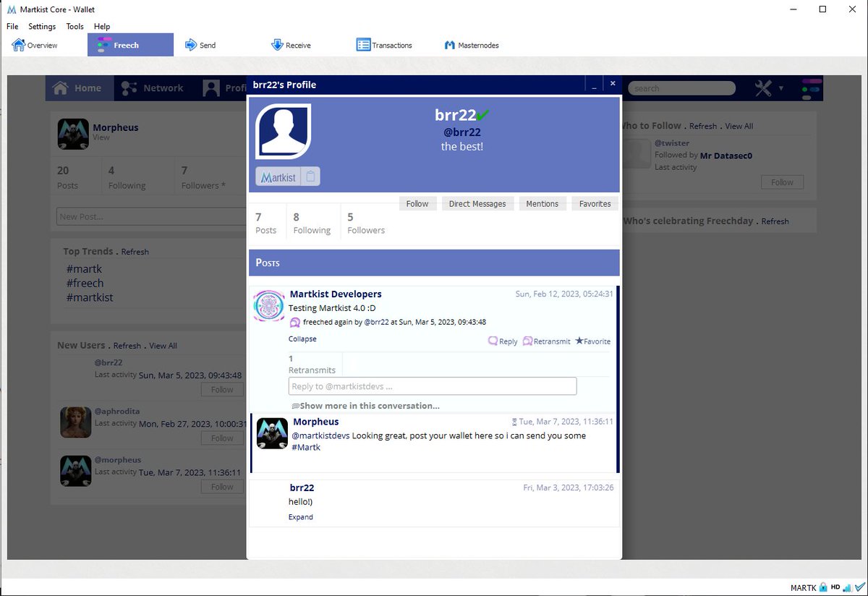Click the sync checkmark status icon
This screenshot has height=596, width=868.
859,587
